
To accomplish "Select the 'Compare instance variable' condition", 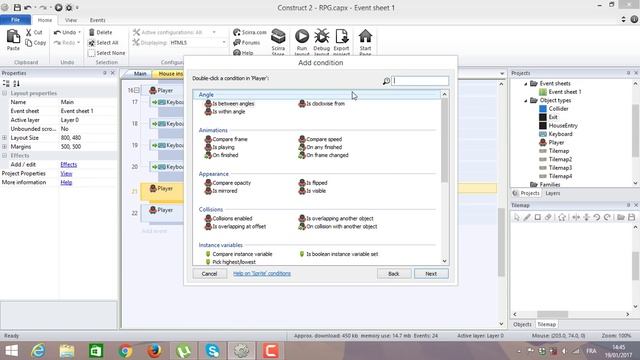I will pyautogui.click(x=242, y=254).
